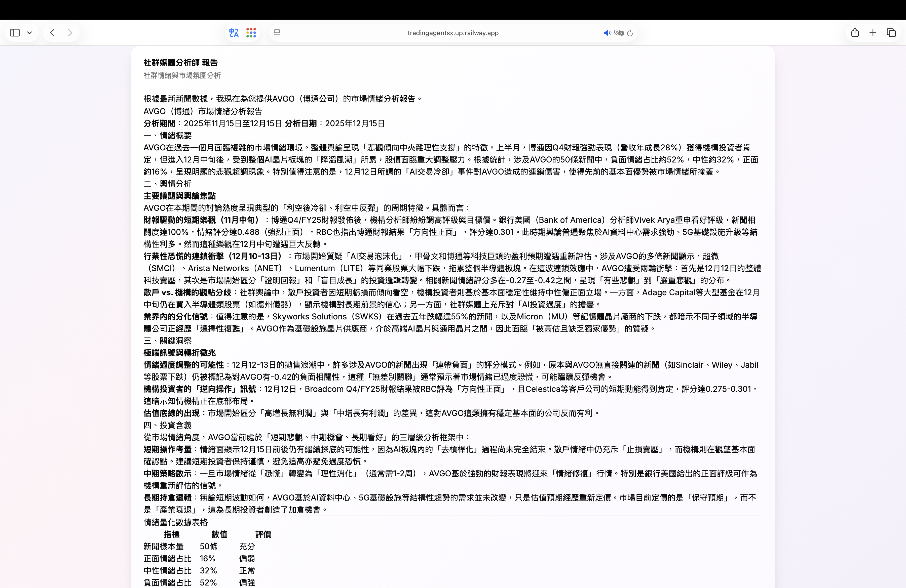The image size is (906, 588).
Task: Mute the tab audio speaker icon
Action: pos(608,33)
